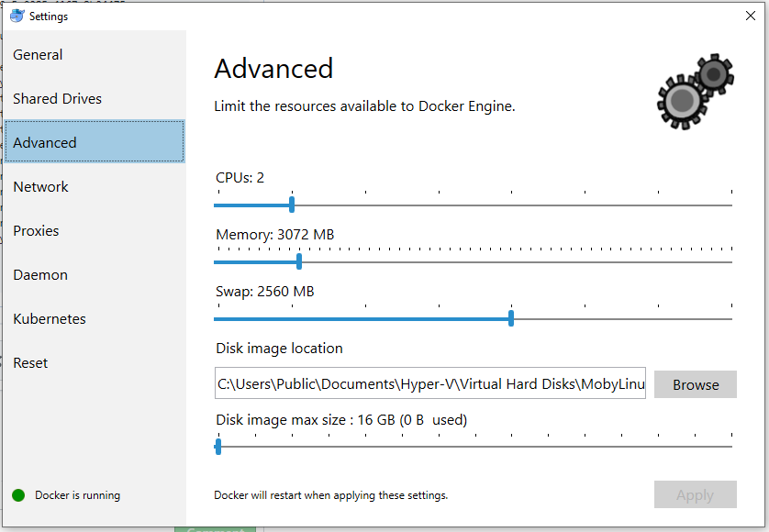Screen dimensions: 769x532
Task: Click the Disk image location path field
Action: pyautogui.click(x=430, y=383)
